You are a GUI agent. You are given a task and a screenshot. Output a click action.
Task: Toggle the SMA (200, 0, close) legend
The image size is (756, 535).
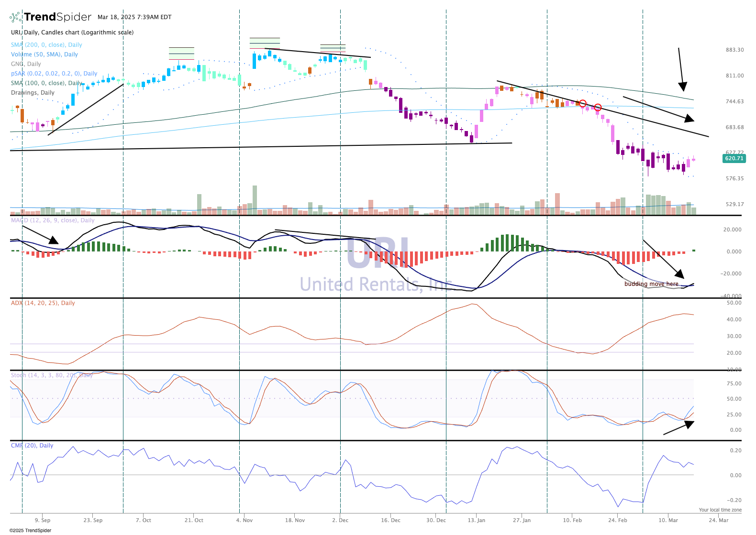(46, 45)
